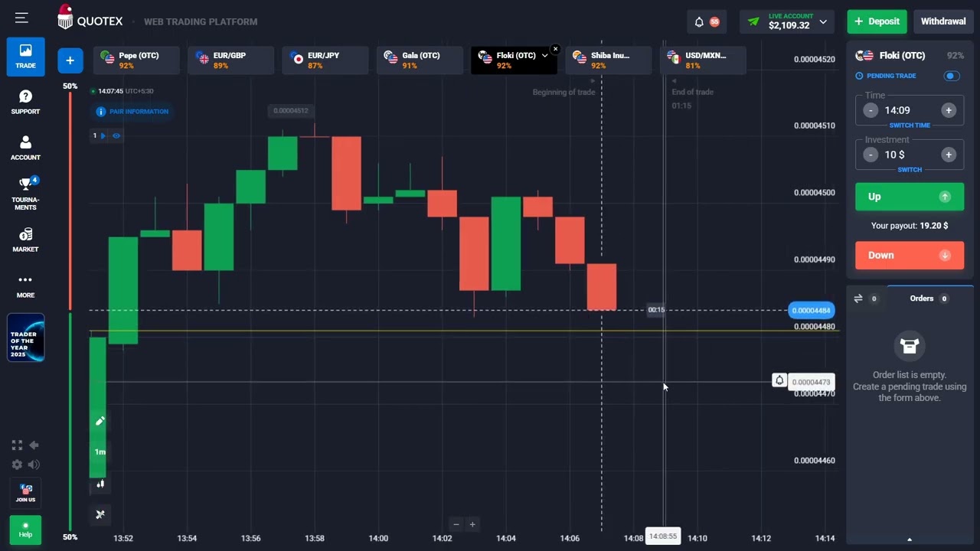Viewport: 980px width, 551px height.
Task: Decrease investment amount with minus
Action: [871, 155]
